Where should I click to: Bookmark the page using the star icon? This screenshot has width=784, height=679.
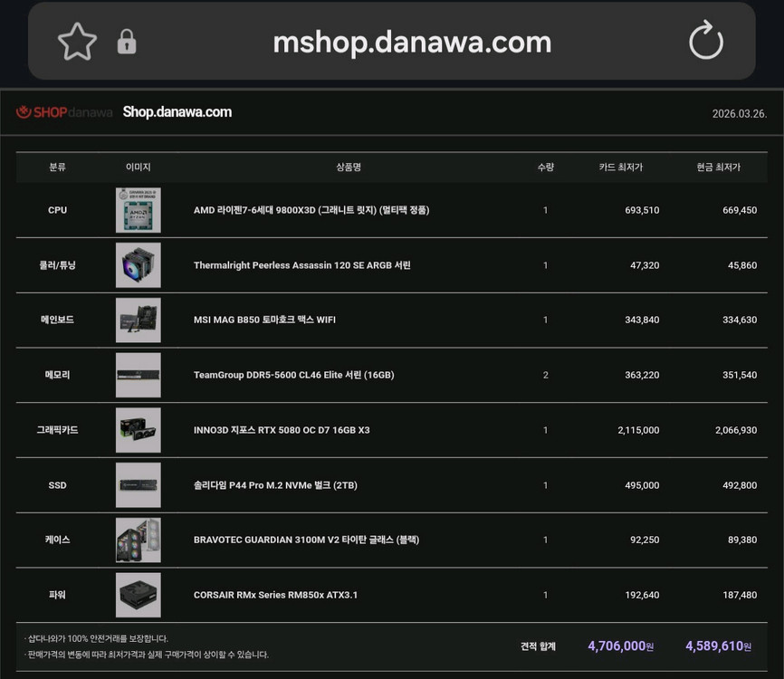[x=77, y=41]
